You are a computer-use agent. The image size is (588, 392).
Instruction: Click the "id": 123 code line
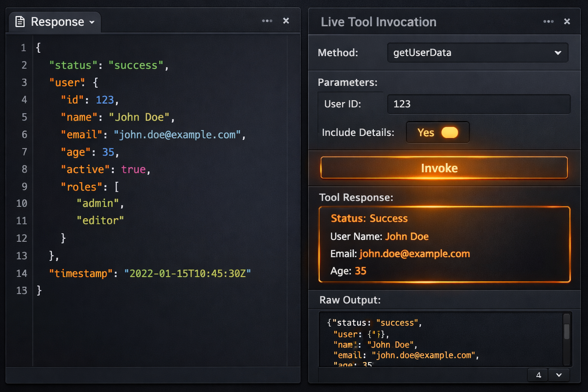point(90,100)
